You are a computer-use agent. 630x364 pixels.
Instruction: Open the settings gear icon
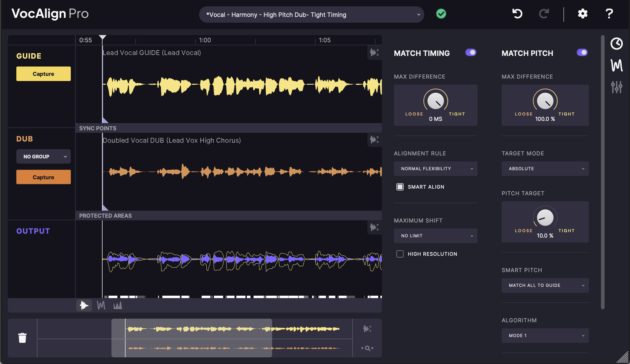582,14
